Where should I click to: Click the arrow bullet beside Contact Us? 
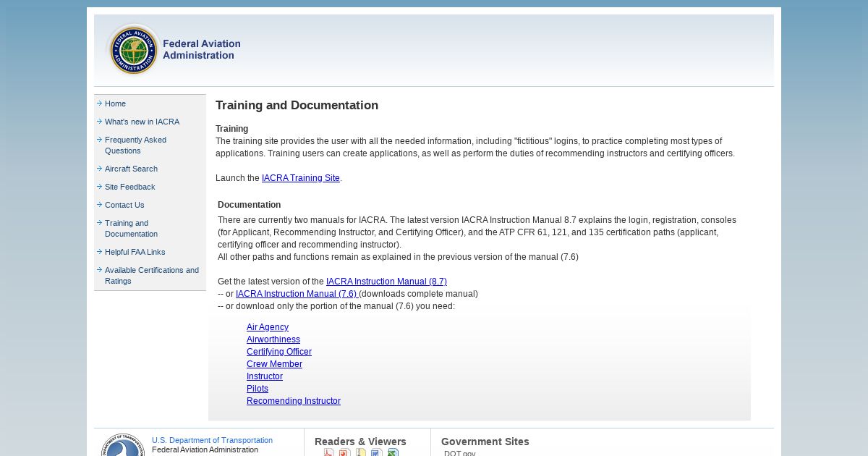click(x=99, y=205)
